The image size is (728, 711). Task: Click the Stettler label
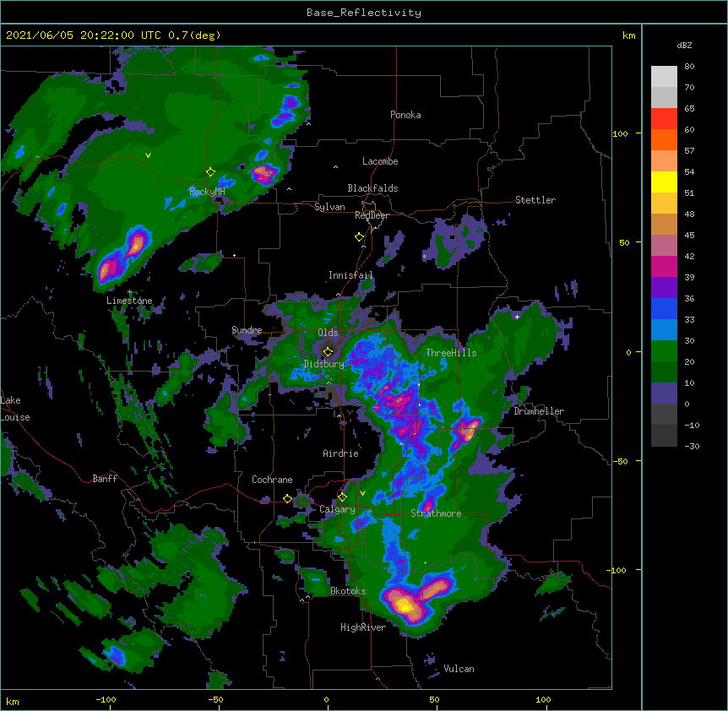535,200
